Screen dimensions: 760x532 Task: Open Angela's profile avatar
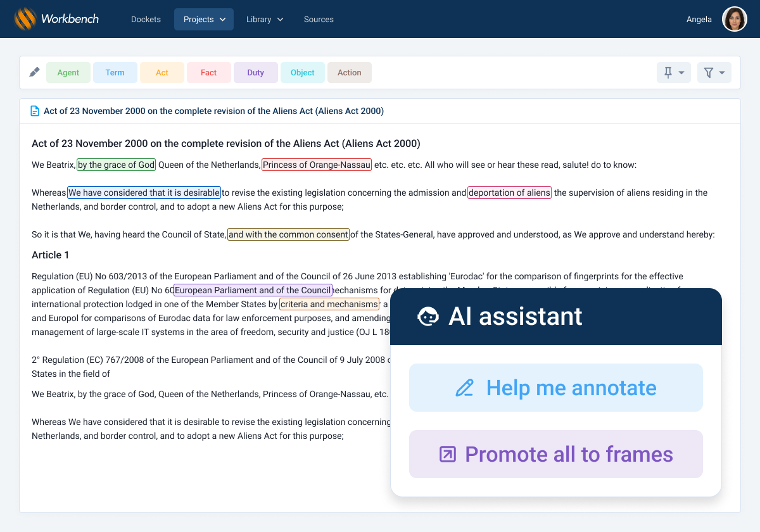(734, 19)
